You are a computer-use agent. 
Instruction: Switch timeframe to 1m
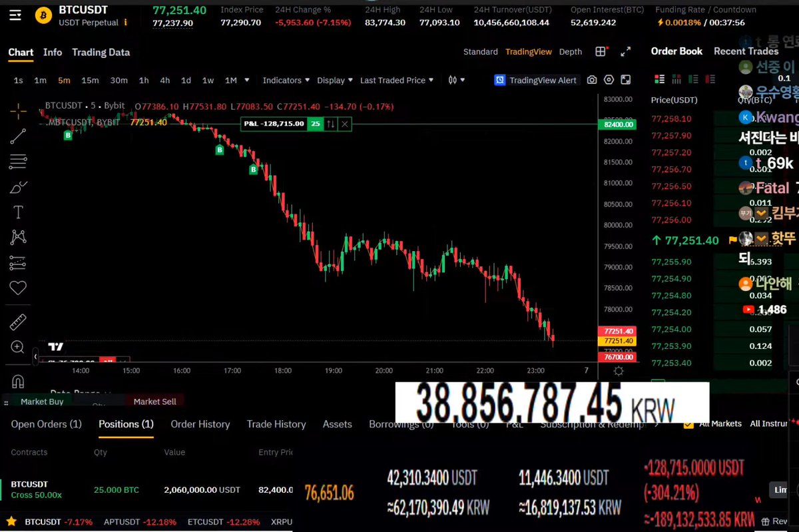point(40,80)
